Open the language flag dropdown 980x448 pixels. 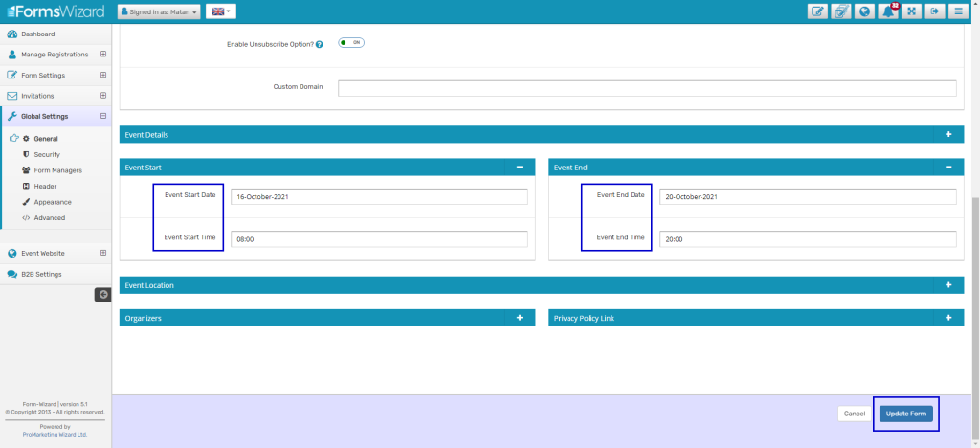[x=220, y=11]
